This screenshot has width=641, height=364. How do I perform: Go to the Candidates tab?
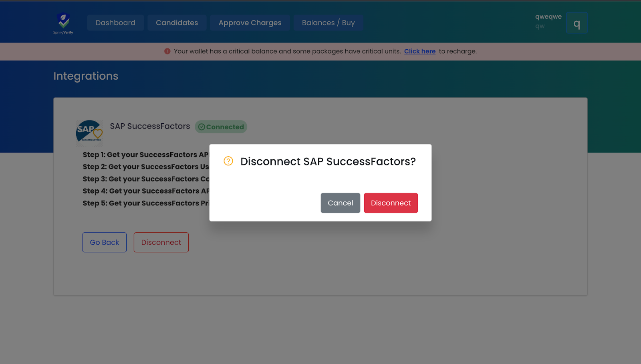177,23
